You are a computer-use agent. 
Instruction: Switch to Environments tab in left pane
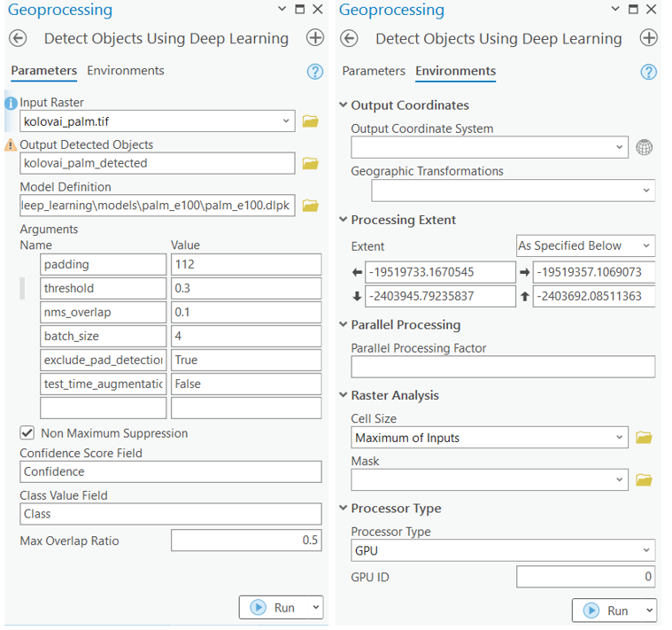point(125,71)
